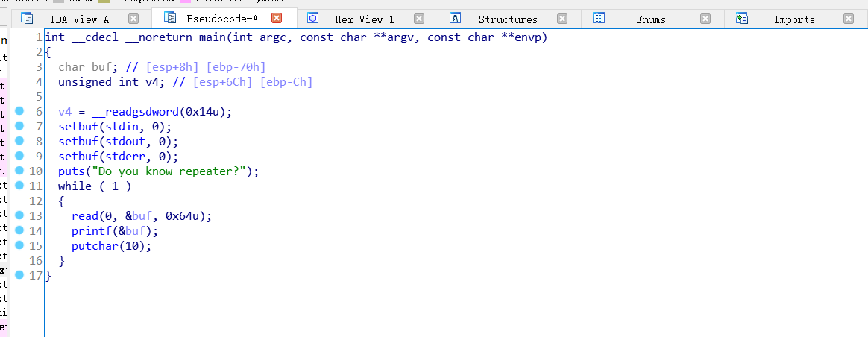Toggle breakpoint dot on line 15
This screenshot has height=337, width=868.
20,245
